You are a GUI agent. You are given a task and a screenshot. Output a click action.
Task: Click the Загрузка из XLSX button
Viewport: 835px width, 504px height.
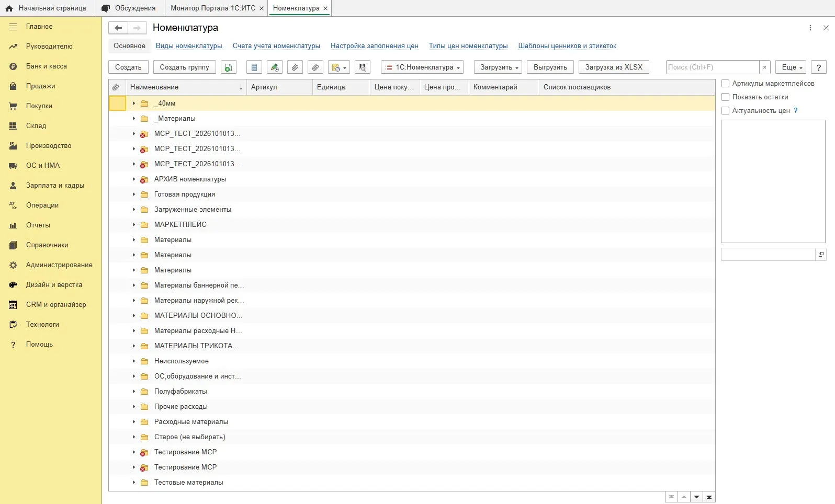[x=614, y=67]
